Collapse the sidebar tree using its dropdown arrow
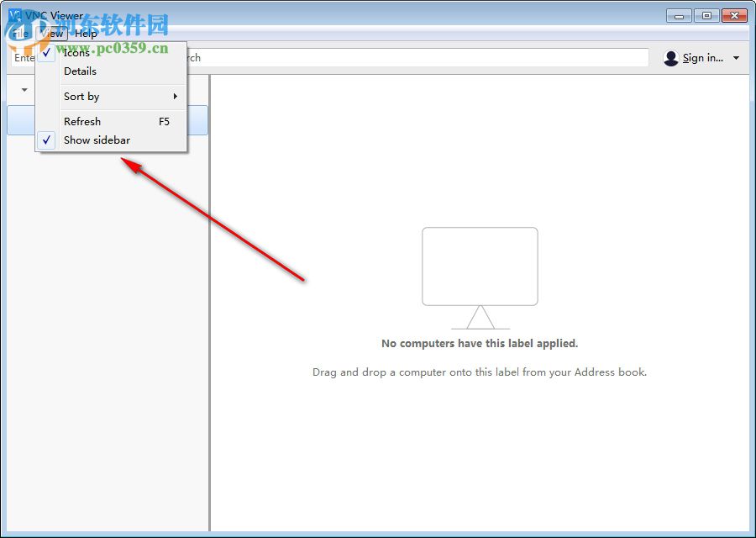Screen dimensions: 756x538 tap(23, 90)
